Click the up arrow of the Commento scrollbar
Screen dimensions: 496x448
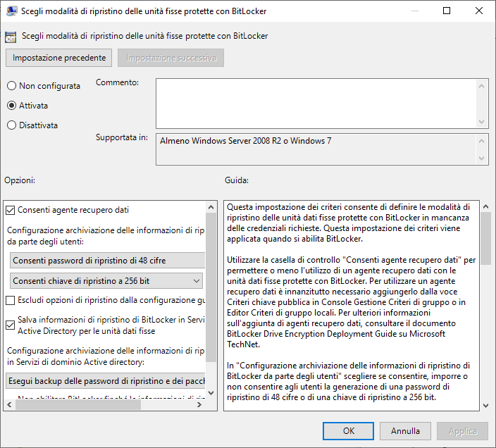click(x=481, y=86)
